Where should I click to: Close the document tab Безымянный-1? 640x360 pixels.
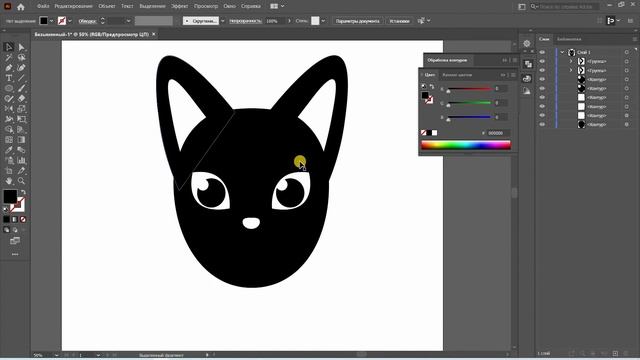154,34
